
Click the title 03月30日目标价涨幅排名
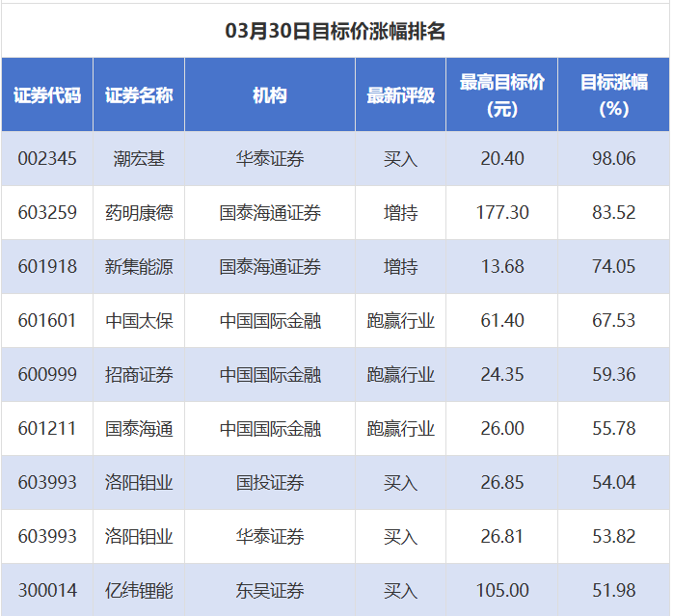tap(336, 31)
